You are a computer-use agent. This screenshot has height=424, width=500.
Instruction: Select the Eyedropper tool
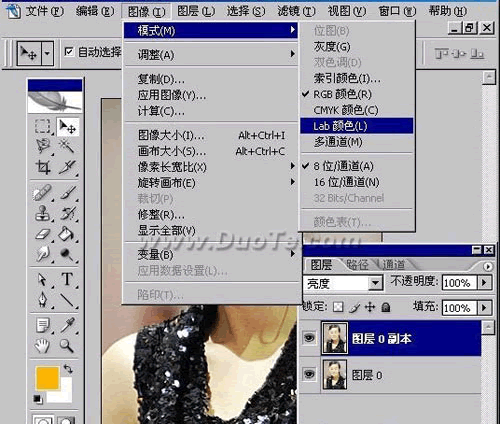tap(67, 325)
